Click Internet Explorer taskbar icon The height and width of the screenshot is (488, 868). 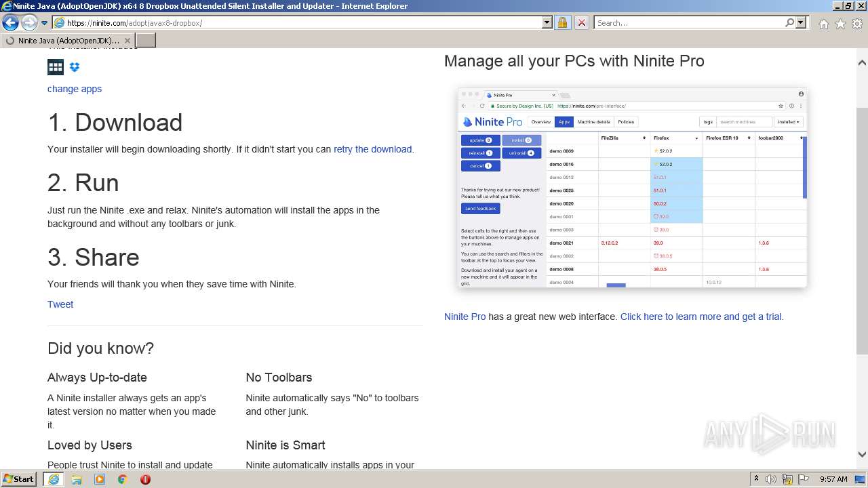tap(53, 479)
